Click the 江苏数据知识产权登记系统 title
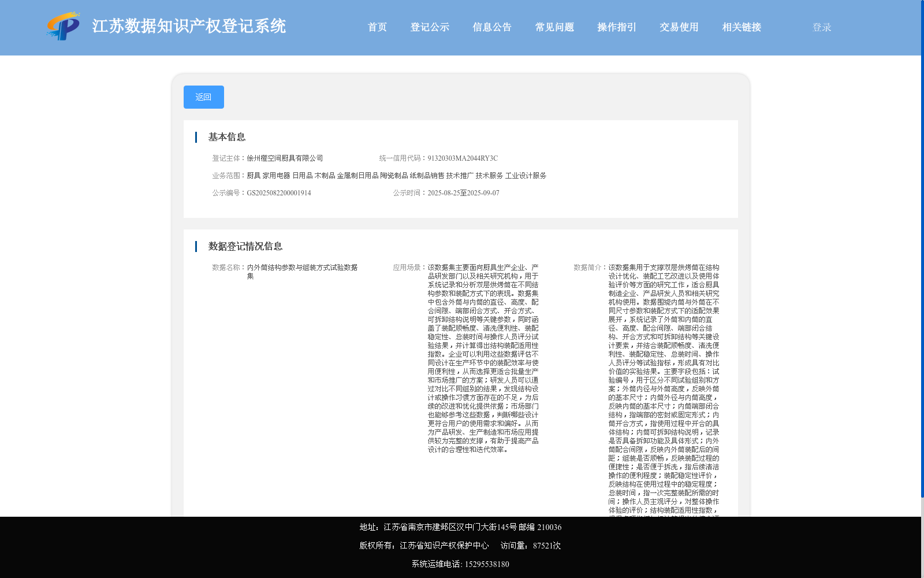Image resolution: width=924 pixels, height=578 pixels. [x=189, y=26]
